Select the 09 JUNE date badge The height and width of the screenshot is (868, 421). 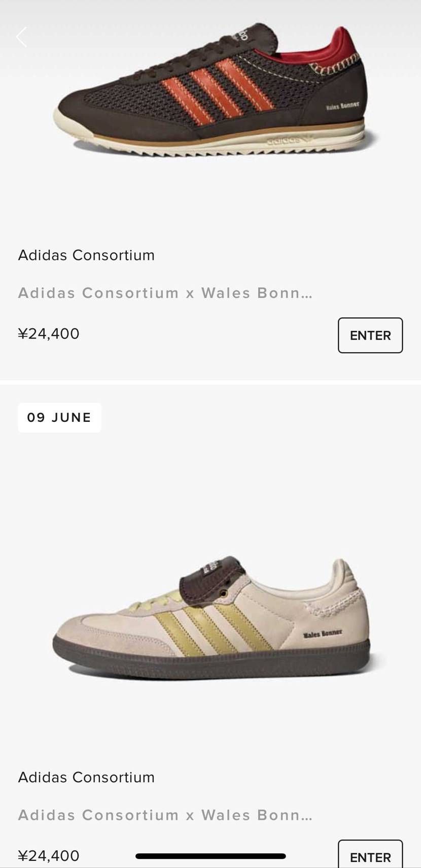pyautogui.click(x=59, y=418)
